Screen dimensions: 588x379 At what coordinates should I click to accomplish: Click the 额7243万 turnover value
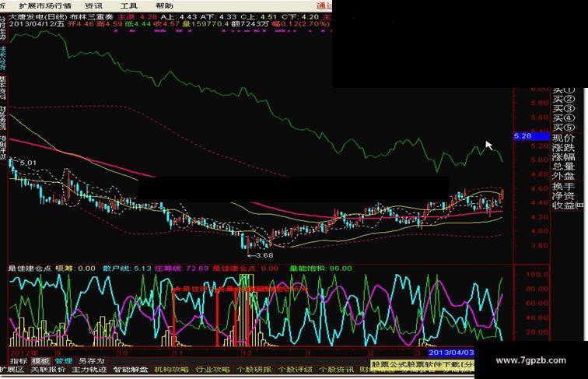click(250, 24)
